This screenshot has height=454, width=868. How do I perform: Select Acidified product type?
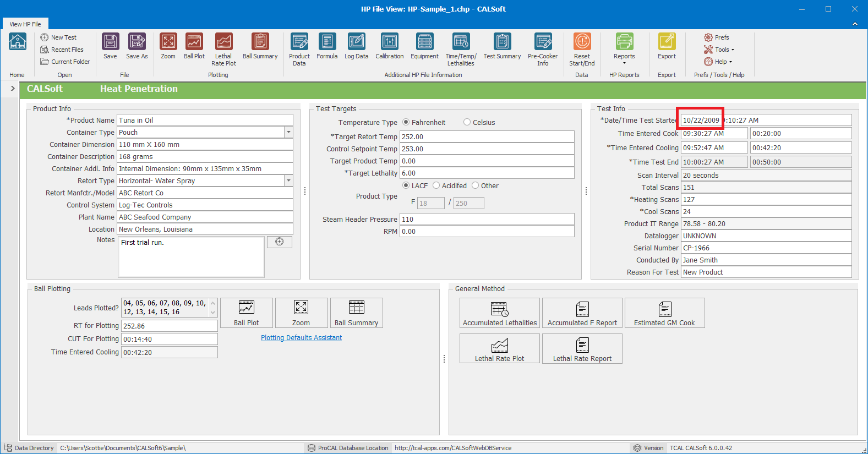(436, 185)
